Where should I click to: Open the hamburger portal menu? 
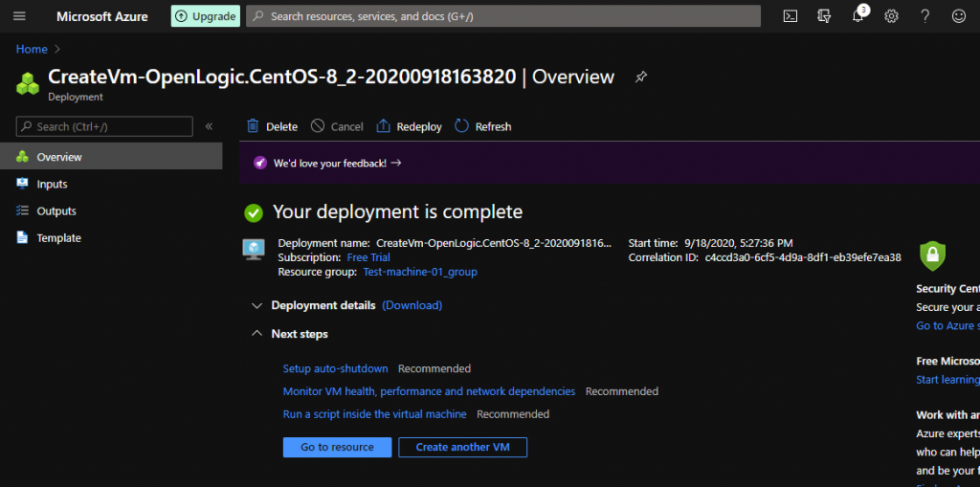[19, 16]
